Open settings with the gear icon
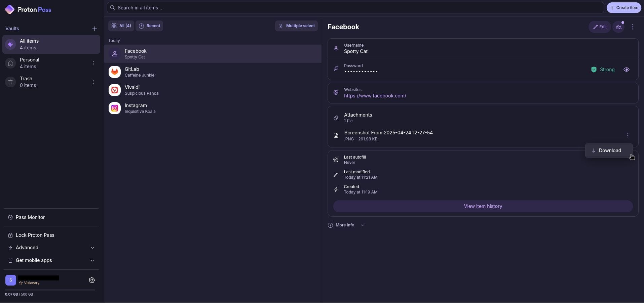This screenshot has width=644, height=303. point(92,280)
